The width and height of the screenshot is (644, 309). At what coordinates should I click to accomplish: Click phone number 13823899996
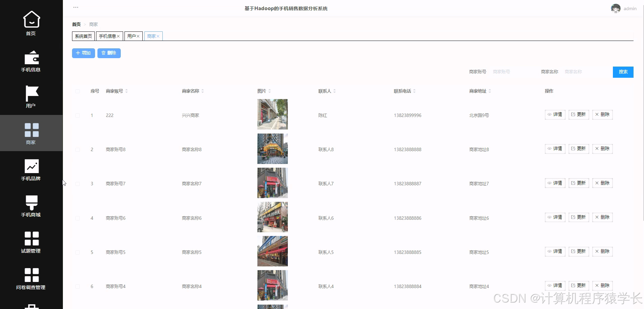(x=408, y=115)
